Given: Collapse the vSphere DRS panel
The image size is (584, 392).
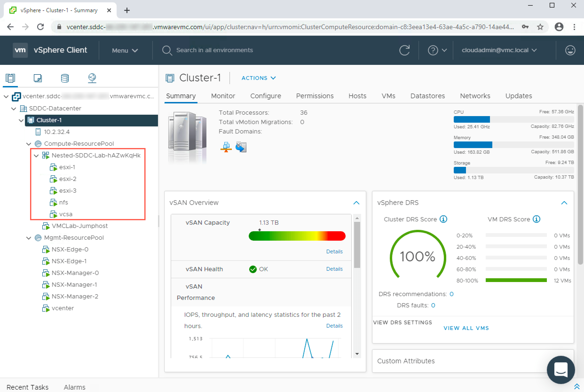Looking at the screenshot, I should (564, 203).
